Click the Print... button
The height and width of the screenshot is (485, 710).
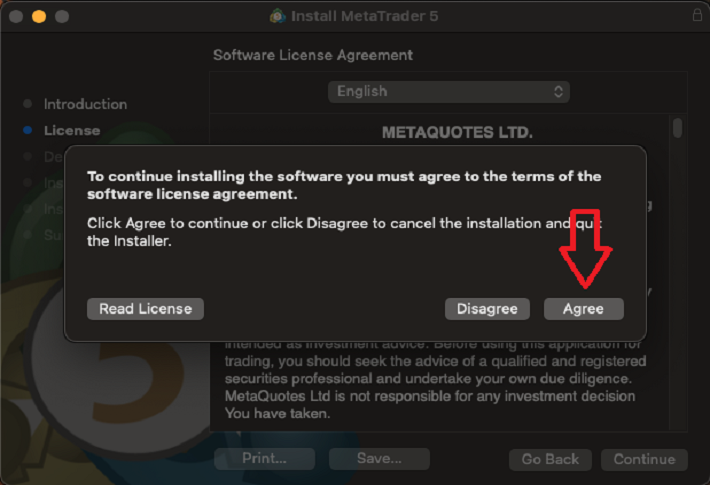coord(264,459)
